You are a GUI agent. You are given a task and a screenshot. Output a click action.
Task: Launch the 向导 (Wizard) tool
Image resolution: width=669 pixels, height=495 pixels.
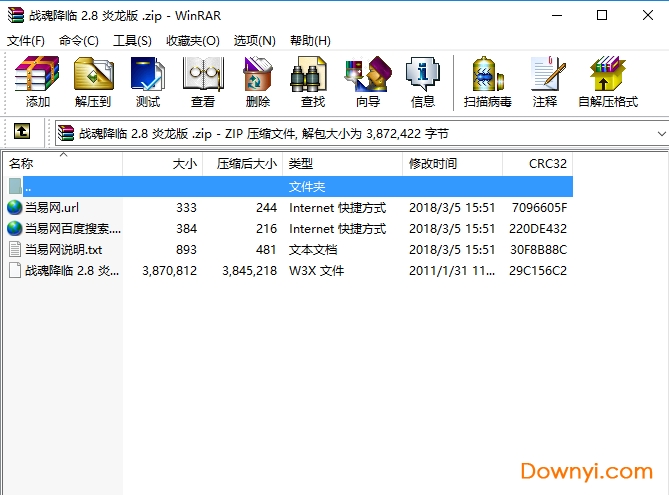click(368, 82)
